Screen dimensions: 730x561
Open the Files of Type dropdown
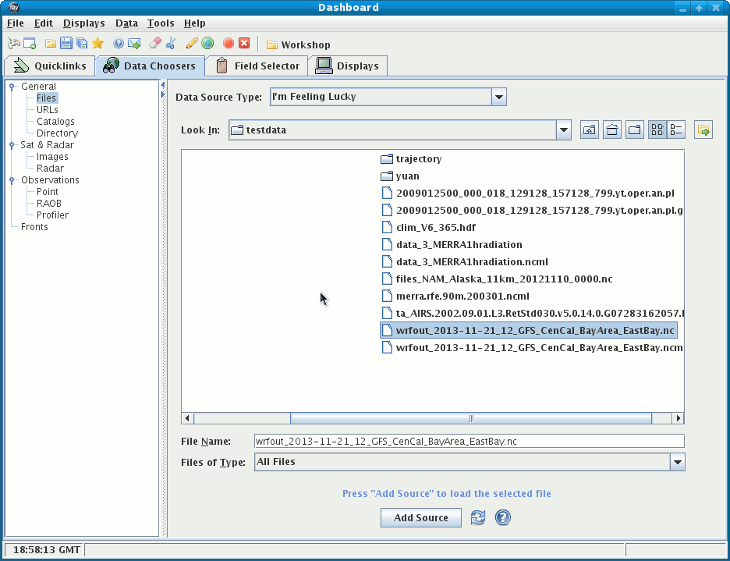(x=677, y=462)
